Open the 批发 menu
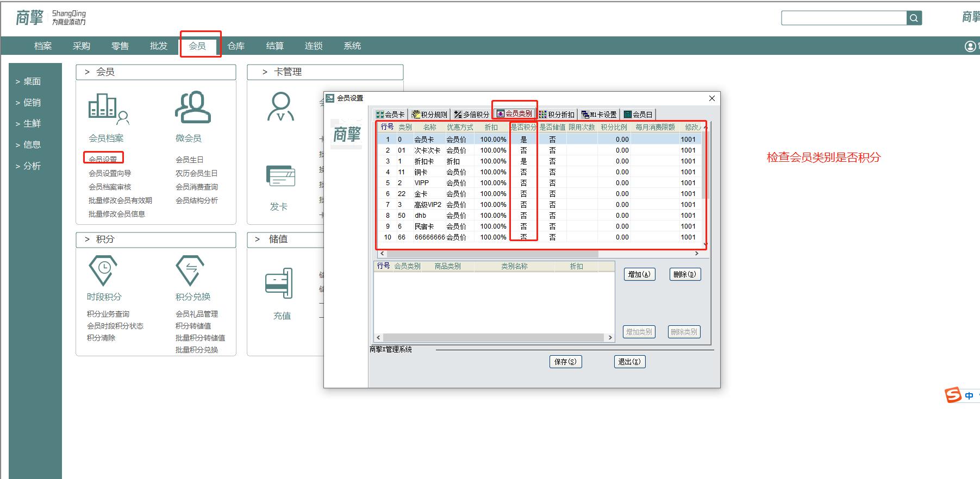This screenshot has height=479, width=980. point(159,46)
